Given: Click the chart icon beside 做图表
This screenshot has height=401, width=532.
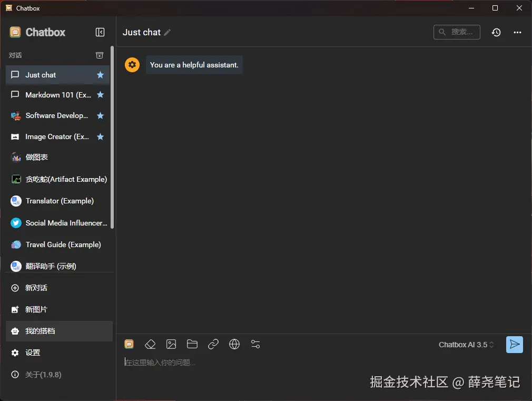Looking at the screenshot, I should [x=16, y=157].
